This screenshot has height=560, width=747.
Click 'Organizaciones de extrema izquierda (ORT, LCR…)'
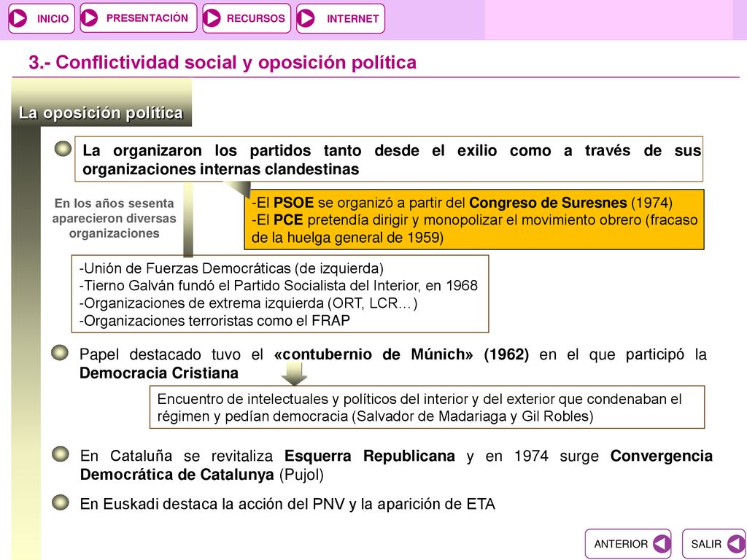pyautogui.click(x=248, y=303)
